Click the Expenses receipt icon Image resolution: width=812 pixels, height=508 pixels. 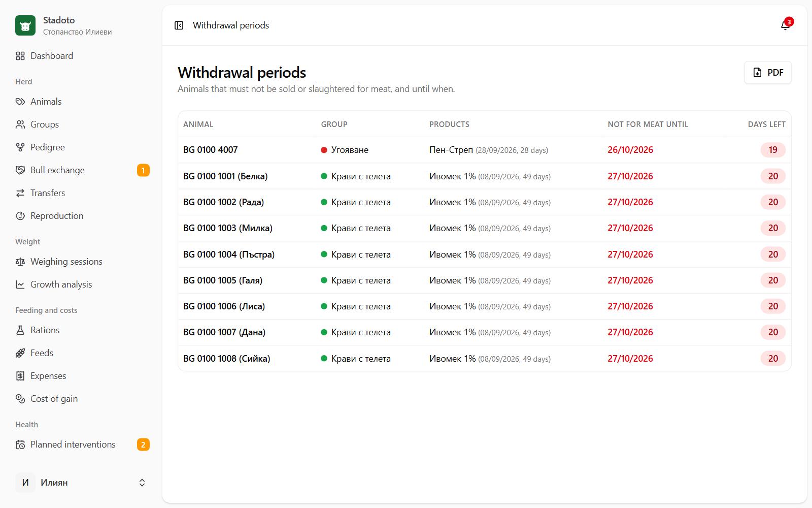[20, 376]
